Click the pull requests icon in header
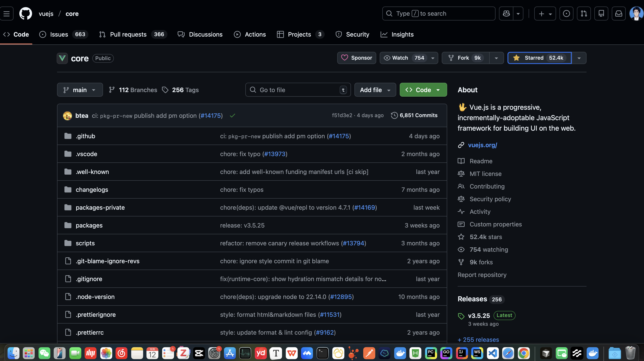The width and height of the screenshot is (644, 361). [x=584, y=13]
